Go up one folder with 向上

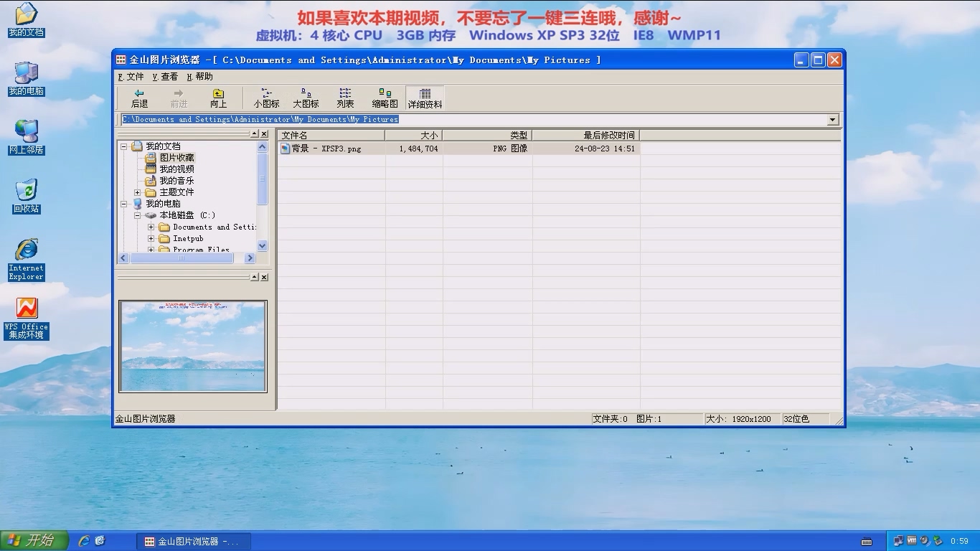coord(218,98)
